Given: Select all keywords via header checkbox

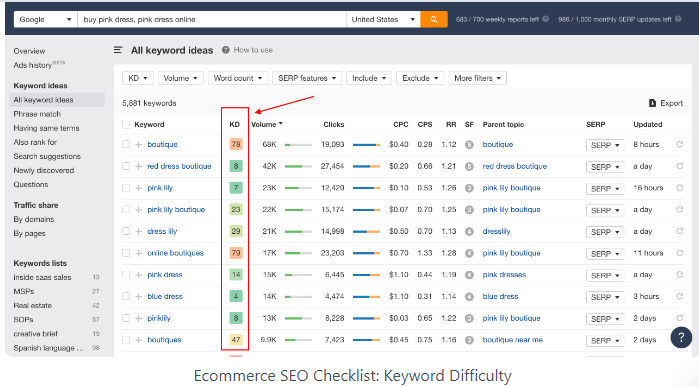Looking at the screenshot, I should pos(126,125).
